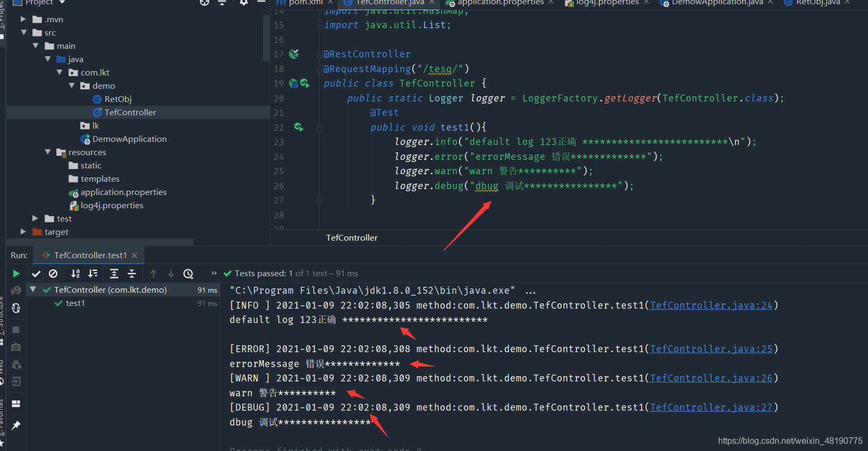Toggle Show Ignored tests button
Screen dimensions: 868x451
click(53, 274)
